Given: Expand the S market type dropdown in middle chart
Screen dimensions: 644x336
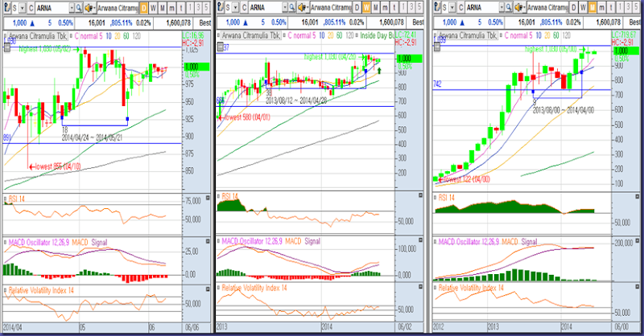Looking at the screenshot, I should click(237, 7).
